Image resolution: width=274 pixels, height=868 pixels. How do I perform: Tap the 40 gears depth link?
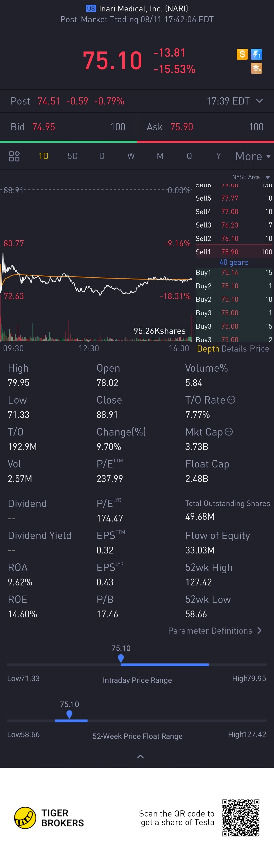[234, 262]
